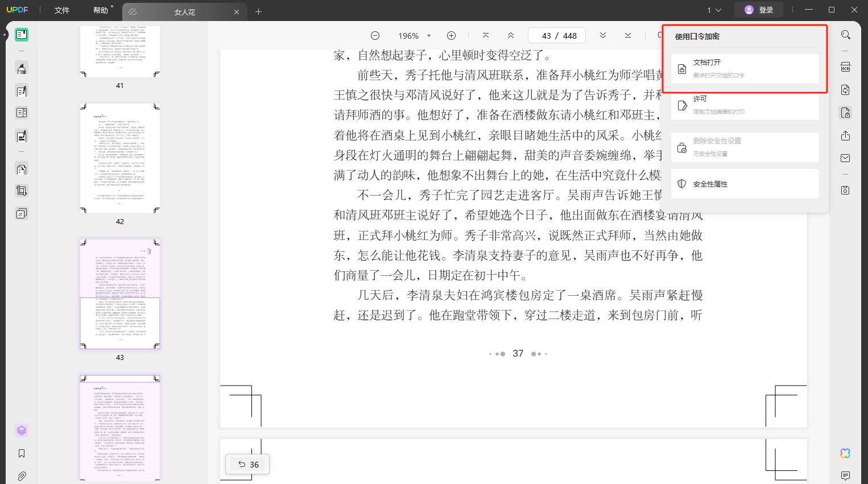Go back to page 36
The image size is (868, 484).
point(248,464)
